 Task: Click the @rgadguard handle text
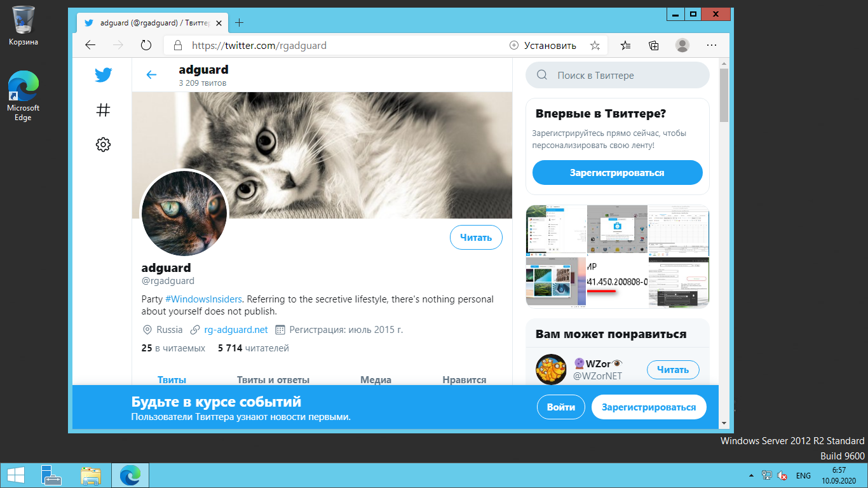pyautogui.click(x=168, y=281)
